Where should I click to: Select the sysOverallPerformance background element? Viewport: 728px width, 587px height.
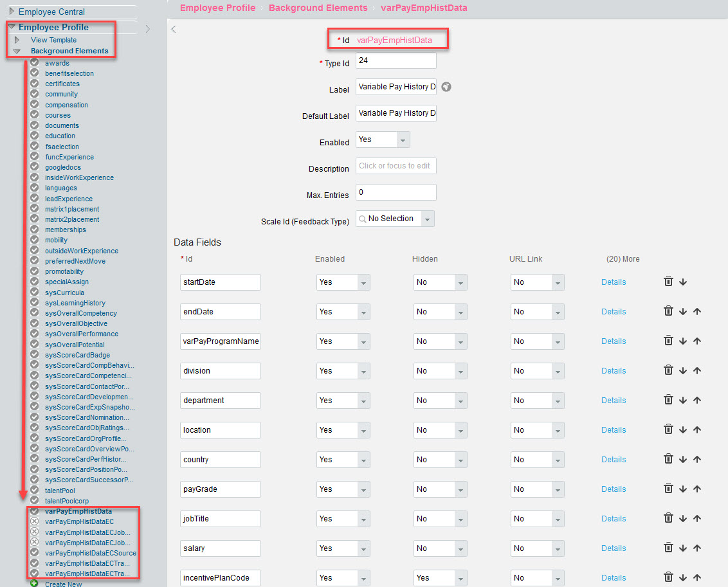(x=82, y=334)
